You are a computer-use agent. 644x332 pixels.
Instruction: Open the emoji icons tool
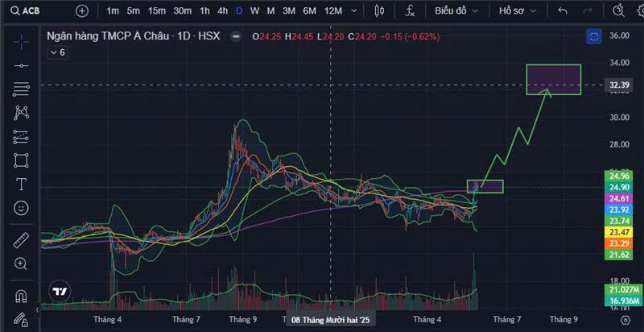[x=21, y=208]
